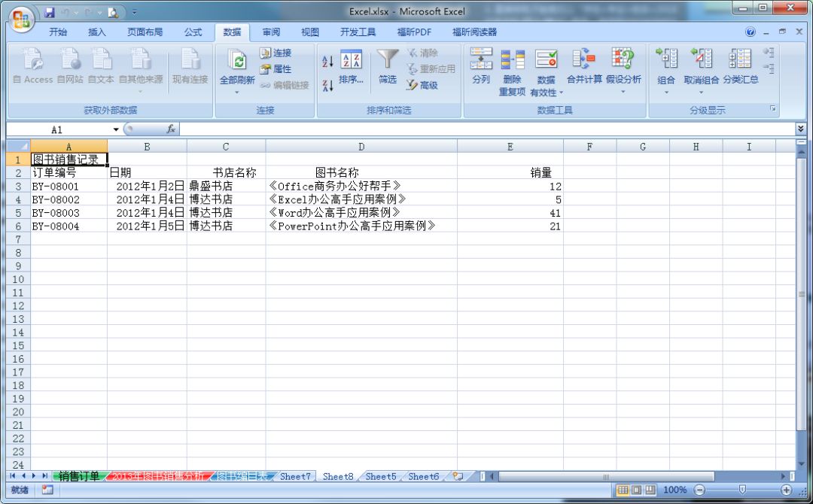Viewport: 813px width, 504px height.
Task: Switch to the 页面布局 ribbon tab
Action: (x=145, y=32)
